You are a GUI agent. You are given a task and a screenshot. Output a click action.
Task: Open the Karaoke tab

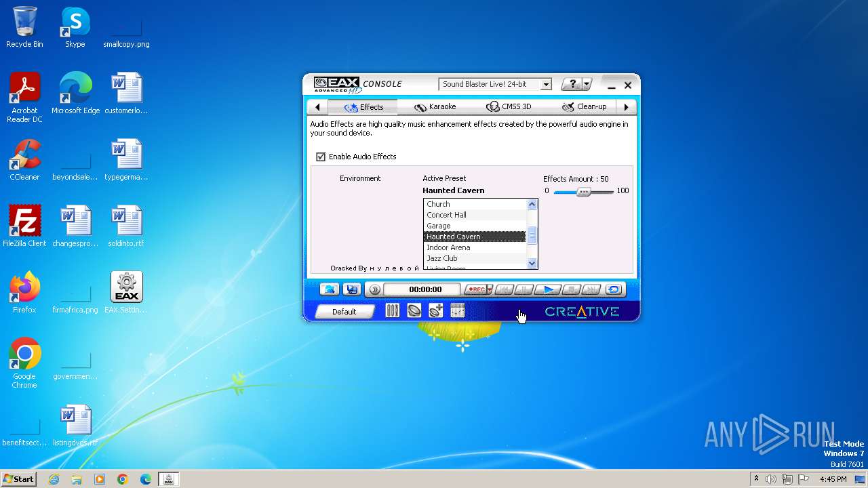pyautogui.click(x=435, y=107)
